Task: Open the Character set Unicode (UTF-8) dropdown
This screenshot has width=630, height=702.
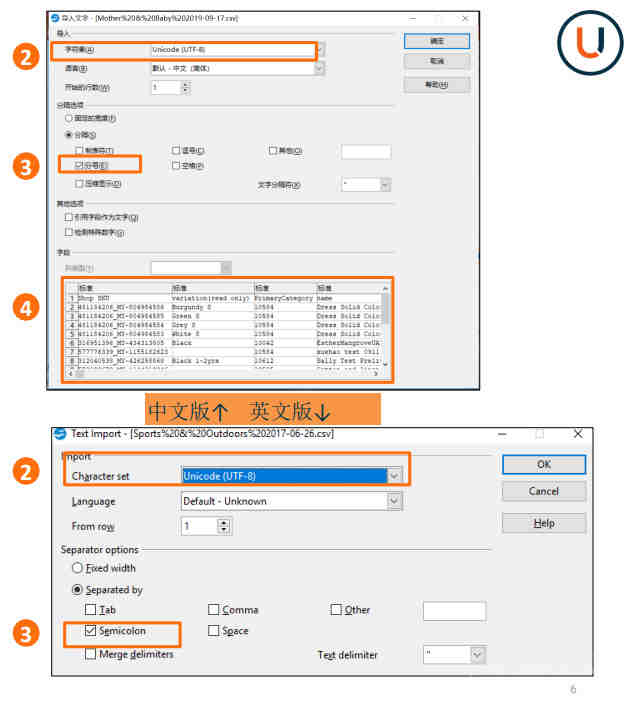Action: [x=393, y=476]
